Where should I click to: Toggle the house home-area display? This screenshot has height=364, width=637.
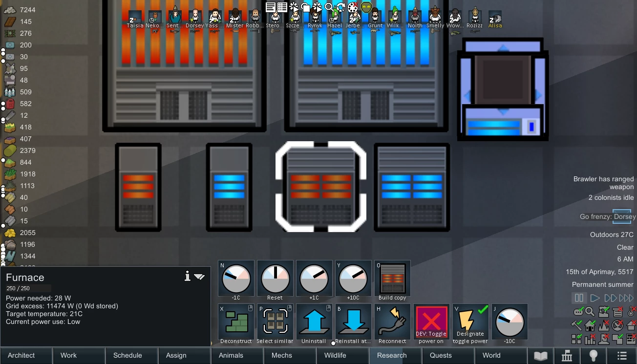coord(591,324)
